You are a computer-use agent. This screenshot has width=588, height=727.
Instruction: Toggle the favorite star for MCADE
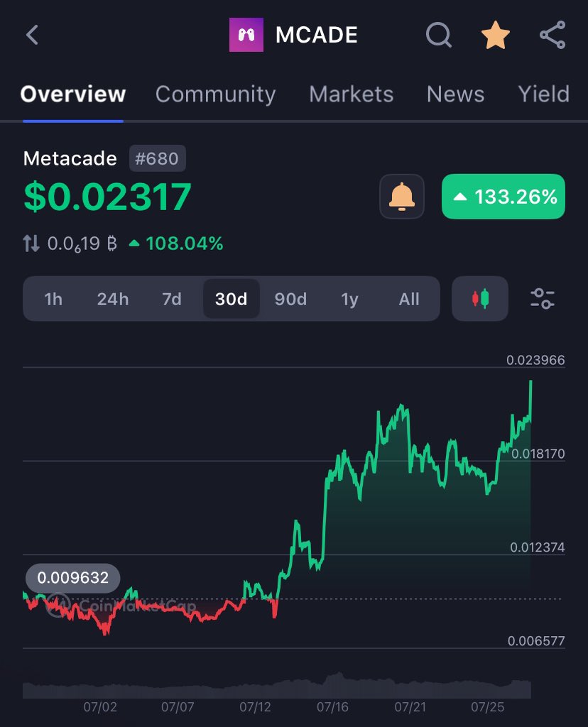(x=495, y=35)
